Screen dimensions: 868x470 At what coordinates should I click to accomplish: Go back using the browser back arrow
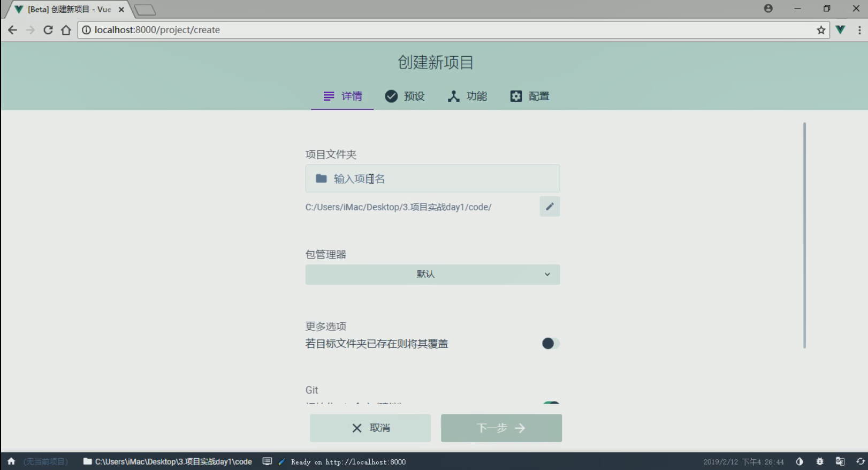click(x=12, y=30)
